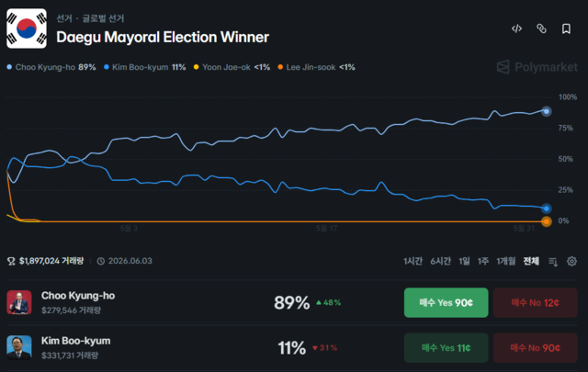This screenshot has width=588, height=372.
Task: Buy Yes 90¢ for Choo Kyung-ho
Action: [x=446, y=302]
